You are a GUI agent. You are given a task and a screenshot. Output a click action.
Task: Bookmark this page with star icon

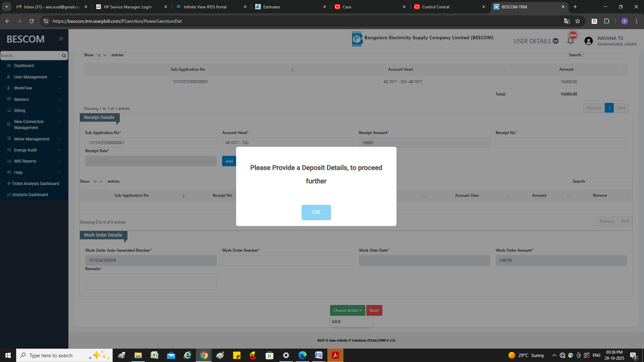click(578, 21)
